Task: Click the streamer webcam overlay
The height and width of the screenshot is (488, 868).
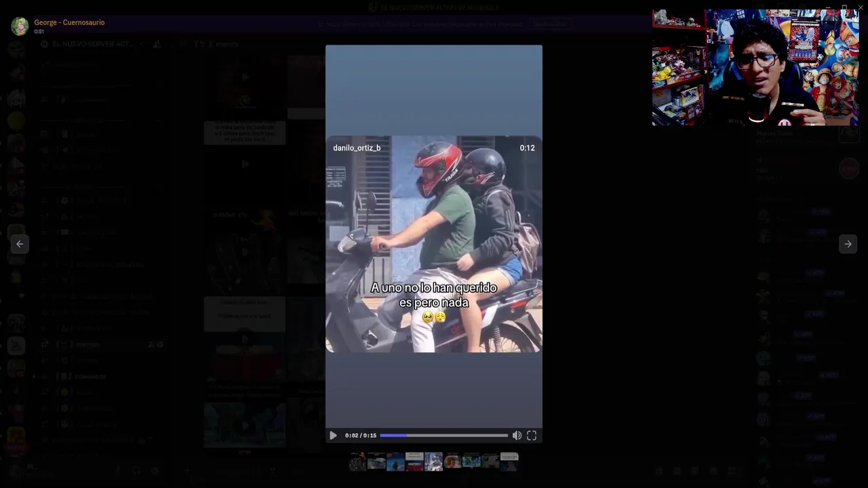Action: 755,67
